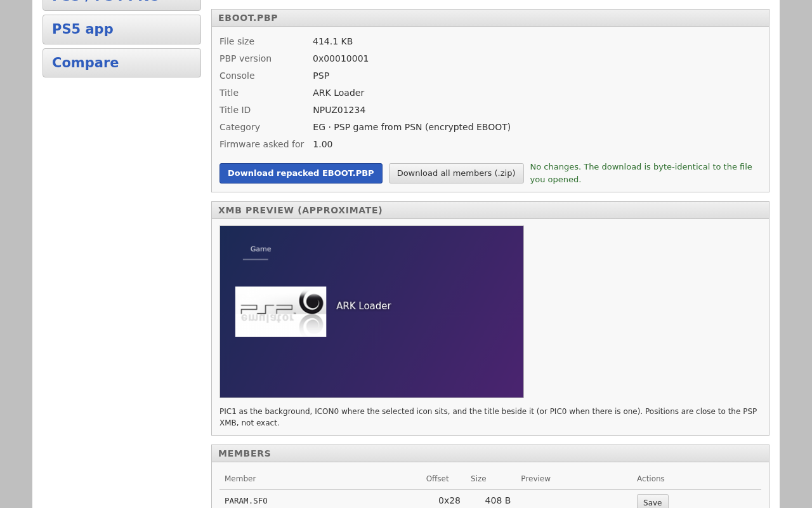Click the Actions column header
Viewport: 812px width, 508px height.
pos(651,479)
